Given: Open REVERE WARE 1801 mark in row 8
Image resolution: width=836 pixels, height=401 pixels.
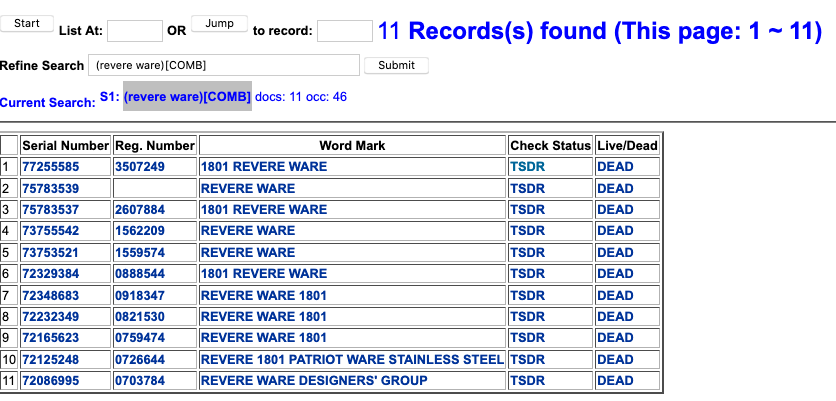Looking at the screenshot, I should point(264,317).
